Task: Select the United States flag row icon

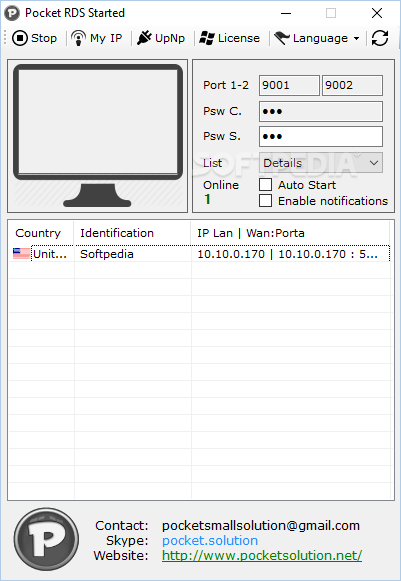Action: click(x=21, y=254)
